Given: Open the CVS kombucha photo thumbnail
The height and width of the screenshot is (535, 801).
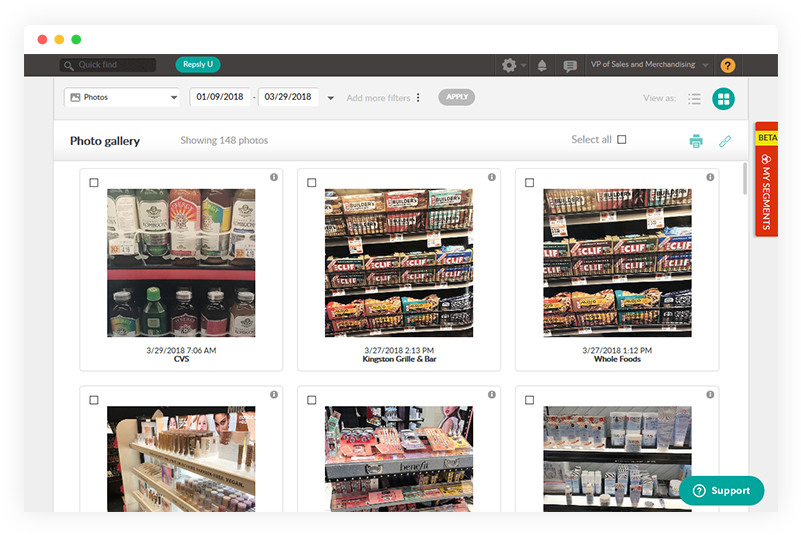Looking at the screenshot, I should [181, 263].
